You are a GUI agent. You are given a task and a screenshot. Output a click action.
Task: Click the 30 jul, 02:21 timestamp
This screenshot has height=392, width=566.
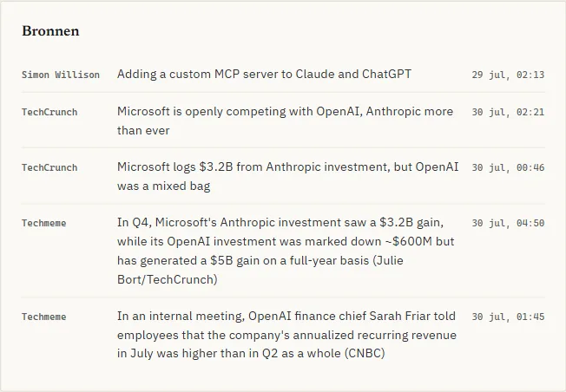coord(508,112)
